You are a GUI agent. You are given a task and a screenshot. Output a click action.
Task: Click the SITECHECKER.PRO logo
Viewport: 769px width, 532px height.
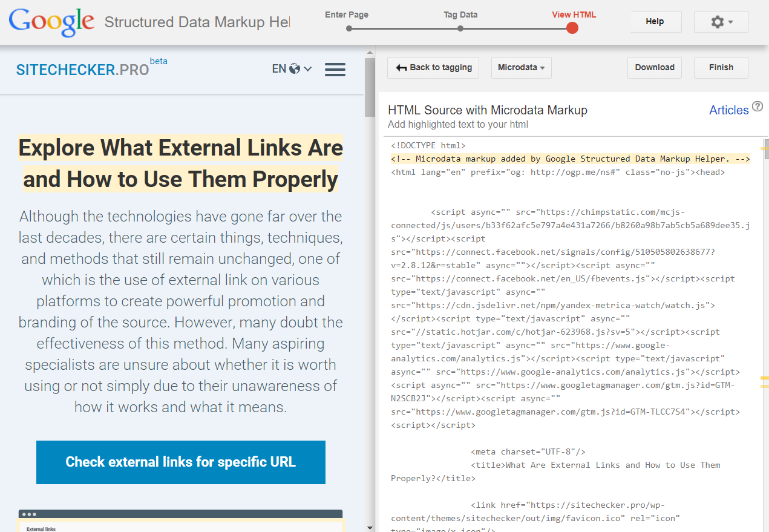tap(83, 70)
